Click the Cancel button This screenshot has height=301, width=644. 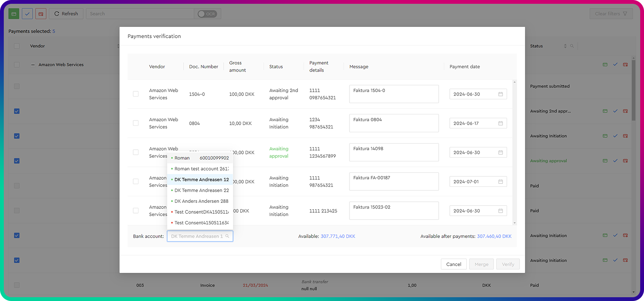[453, 264]
